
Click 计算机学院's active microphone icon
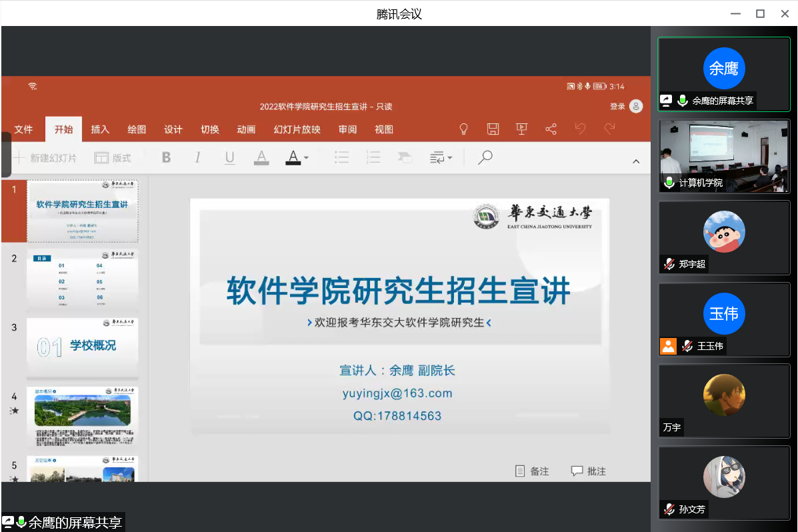(669, 182)
